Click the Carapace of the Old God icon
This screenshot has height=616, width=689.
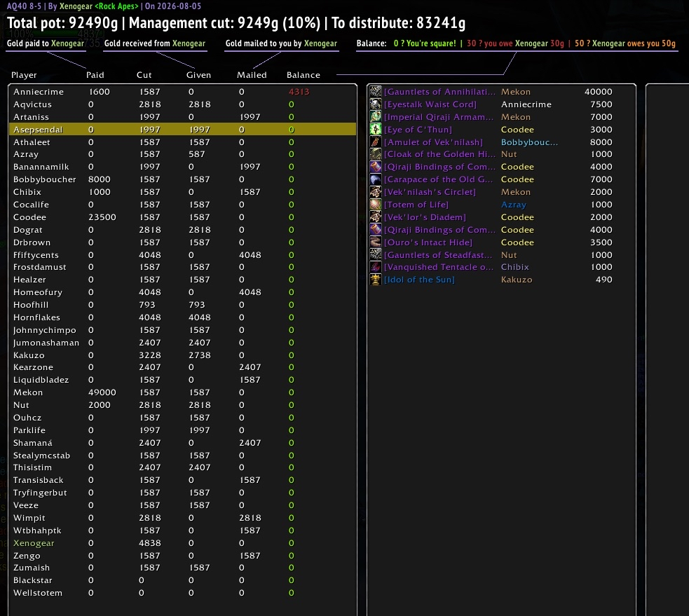click(x=375, y=179)
